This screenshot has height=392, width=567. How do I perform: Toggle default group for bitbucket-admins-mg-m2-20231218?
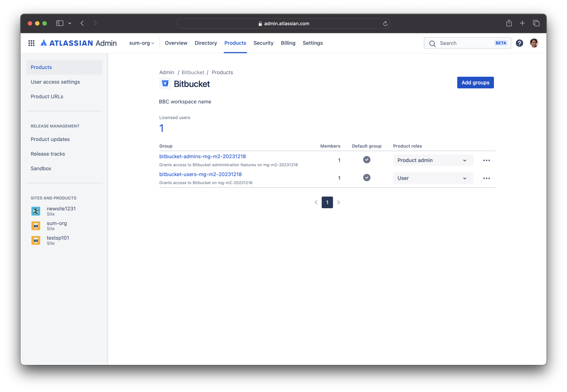click(x=366, y=160)
